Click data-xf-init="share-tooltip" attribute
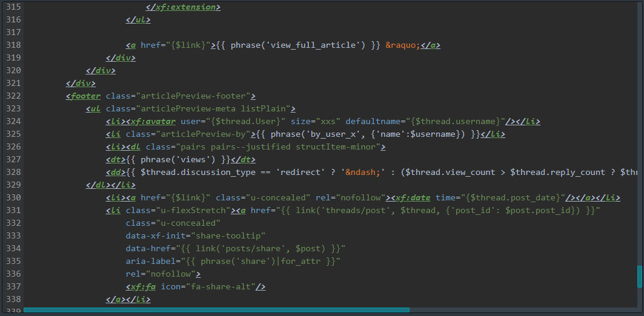The height and width of the screenshot is (316, 644). (x=196, y=236)
